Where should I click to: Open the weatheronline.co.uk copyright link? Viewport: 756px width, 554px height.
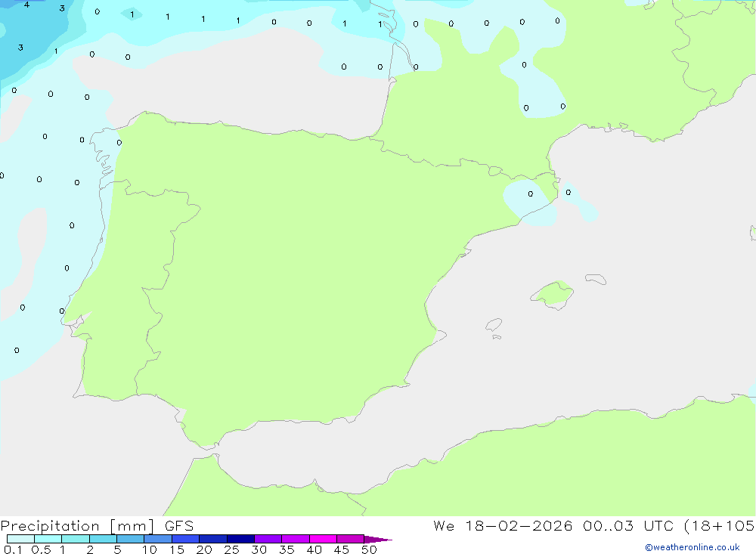click(x=692, y=547)
